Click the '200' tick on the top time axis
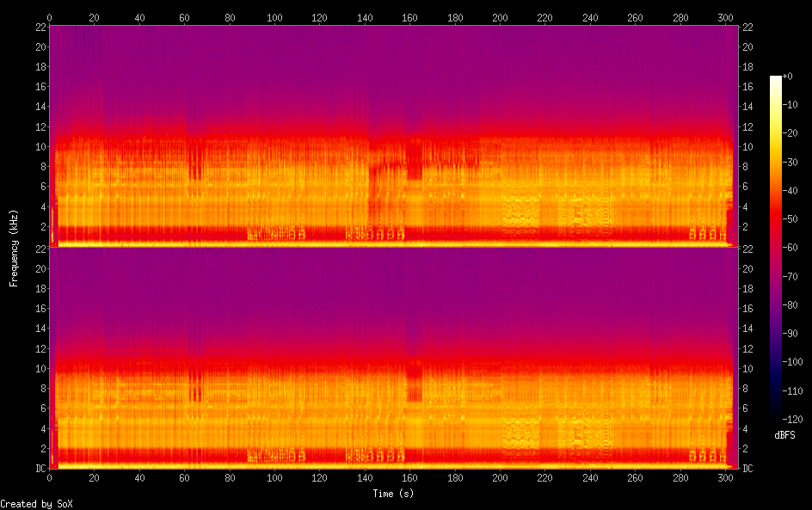 coord(500,17)
